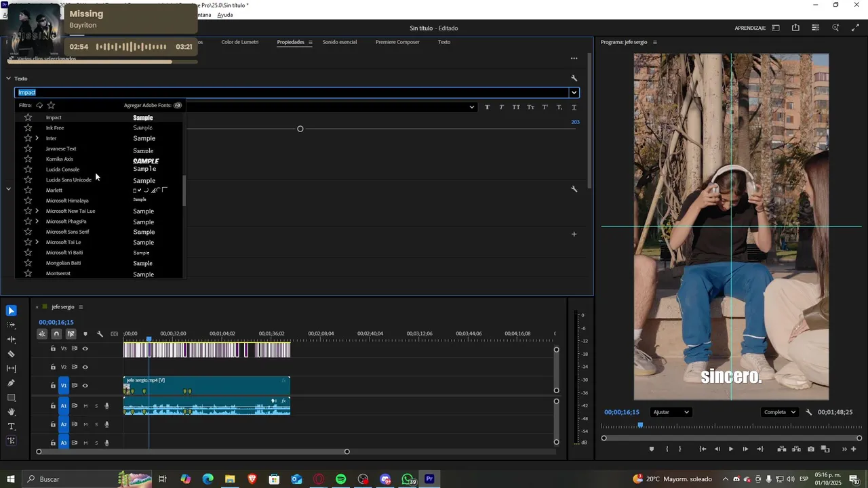This screenshot has width=868, height=488.
Task: Switch to Premiere Composer tab
Action: [x=397, y=42]
